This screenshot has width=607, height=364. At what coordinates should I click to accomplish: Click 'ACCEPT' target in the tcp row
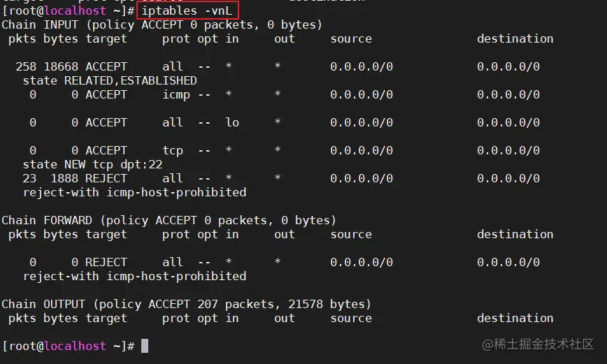(x=106, y=150)
